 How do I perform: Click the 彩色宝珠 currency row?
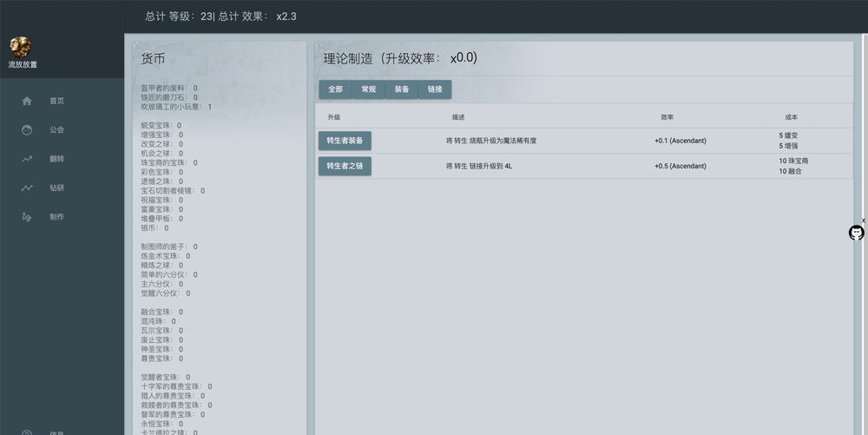[x=161, y=172]
